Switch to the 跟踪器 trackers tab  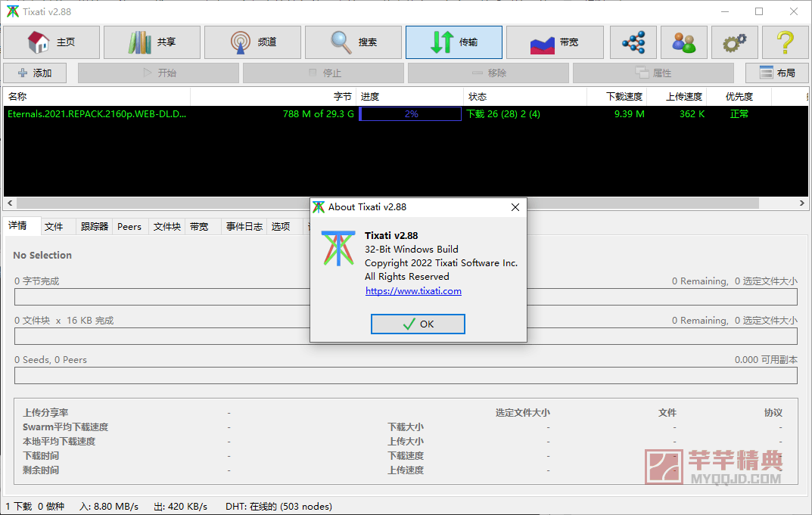click(95, 227)
